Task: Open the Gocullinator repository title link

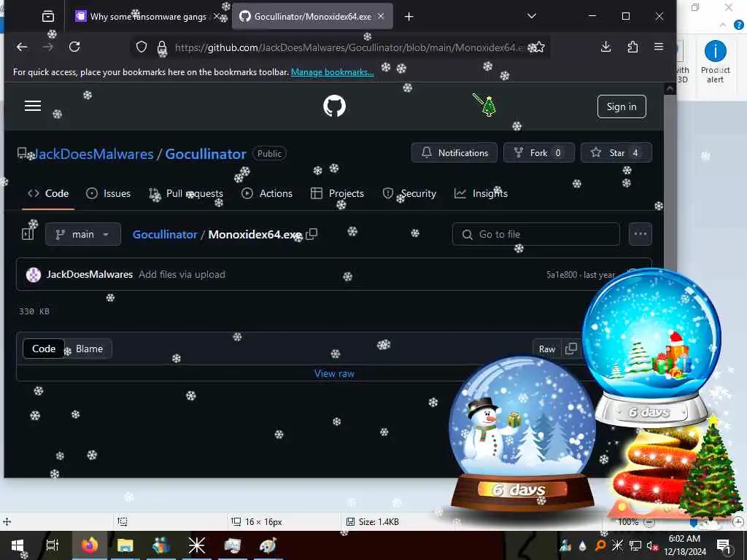Action: point(205,154)
